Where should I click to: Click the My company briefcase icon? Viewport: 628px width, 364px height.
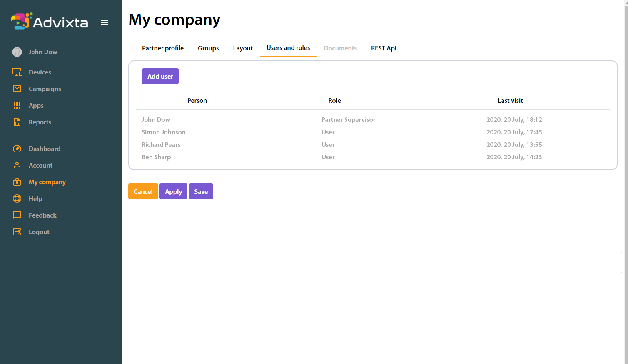coord(17,182)
